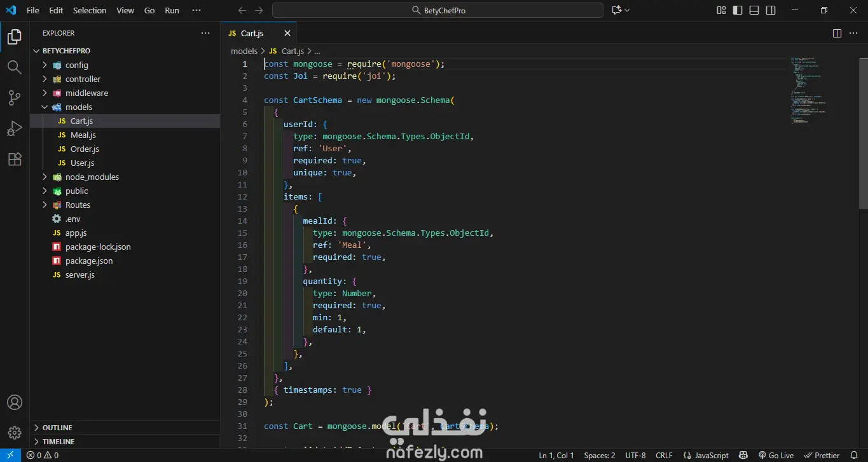The width and height of the screenshot is (868, 462).
Task: Collapse the BETYCHEFPRO project root
Action: click(125, 51)
